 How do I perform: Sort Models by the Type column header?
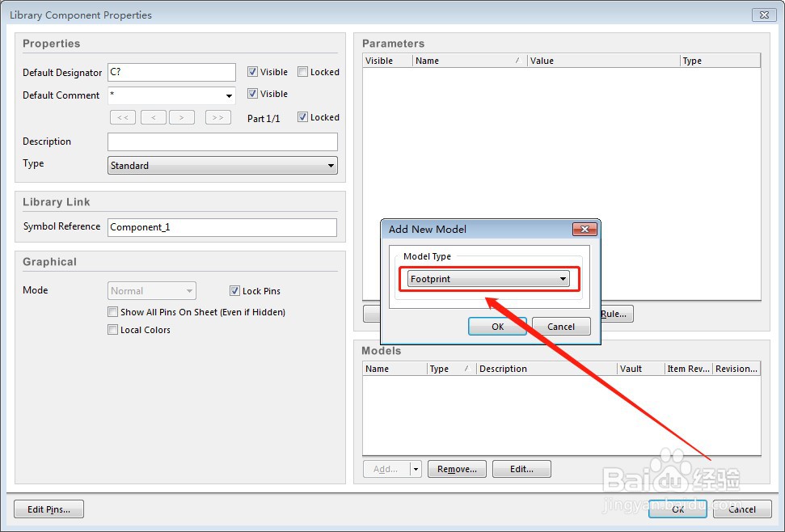(452, 369)
